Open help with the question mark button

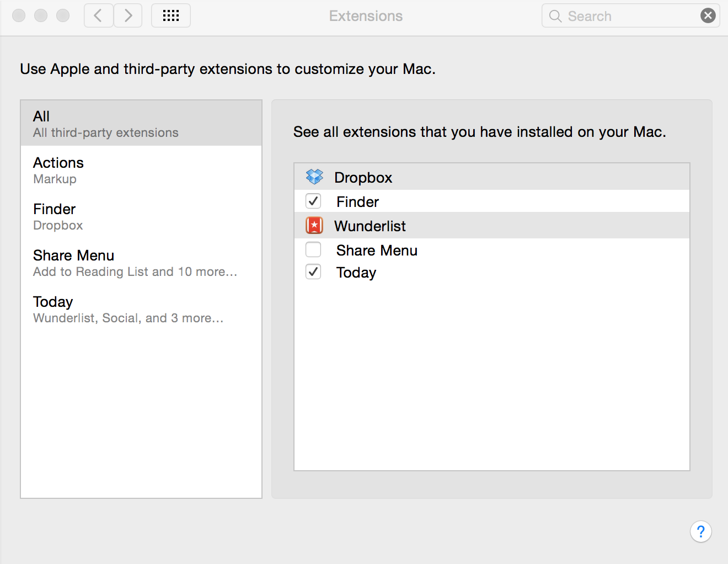click(700, 531)
